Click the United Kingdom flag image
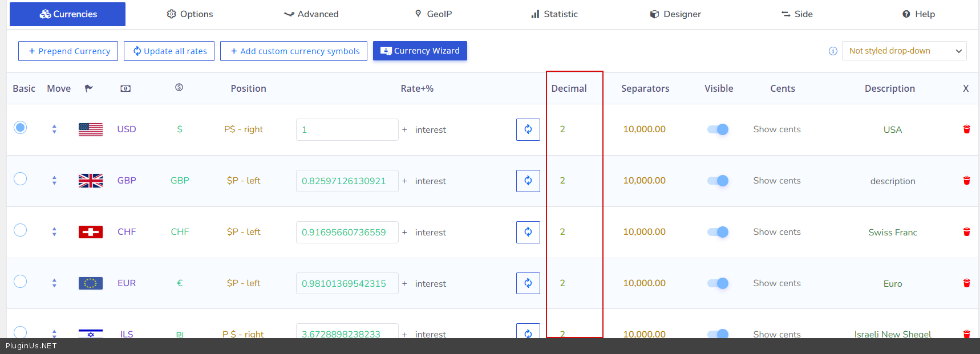The height and width of the screenshot is (354, 980). point(91,181)
